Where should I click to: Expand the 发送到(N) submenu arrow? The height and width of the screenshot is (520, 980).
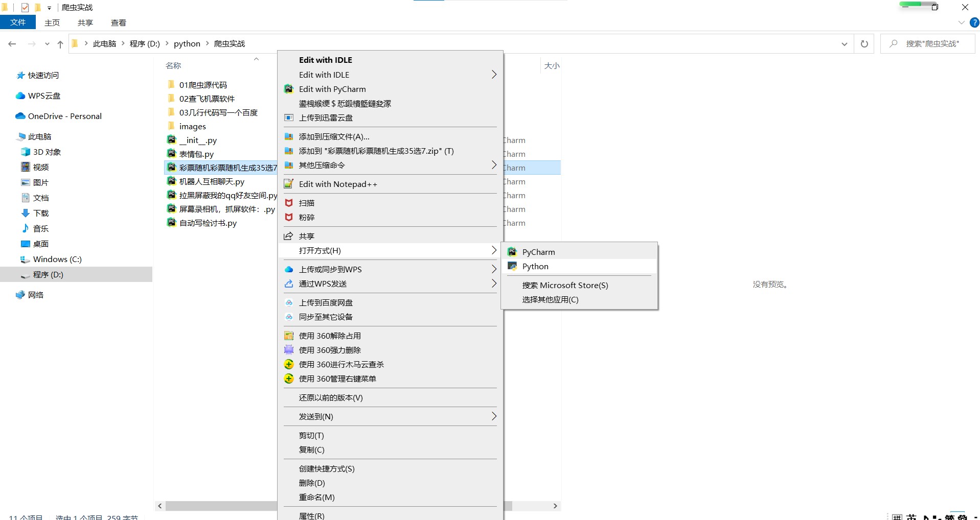pyautogui.click(x=494, y=416)
